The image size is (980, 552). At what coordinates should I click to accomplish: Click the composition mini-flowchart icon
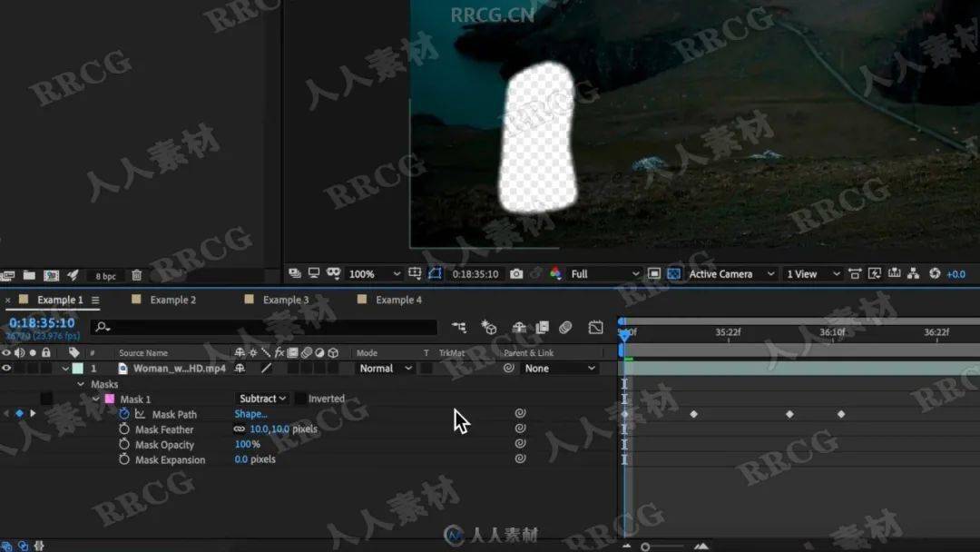point(460,328)
